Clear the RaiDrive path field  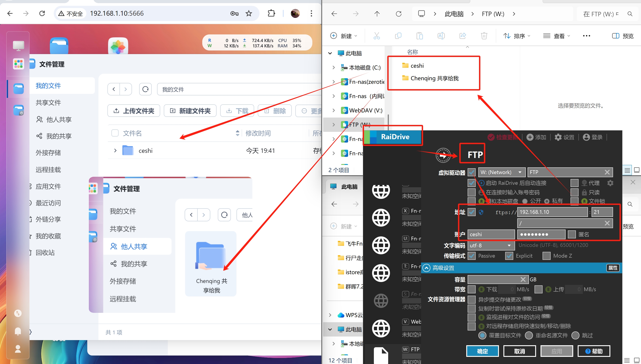click(x=607, y=223)
